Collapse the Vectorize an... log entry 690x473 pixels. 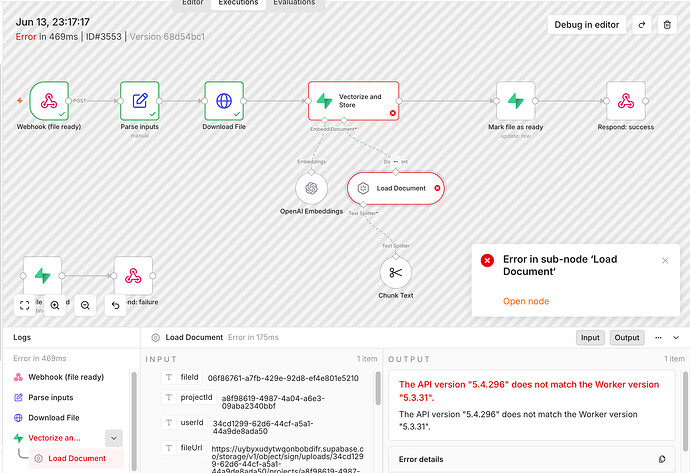[114, 438]
